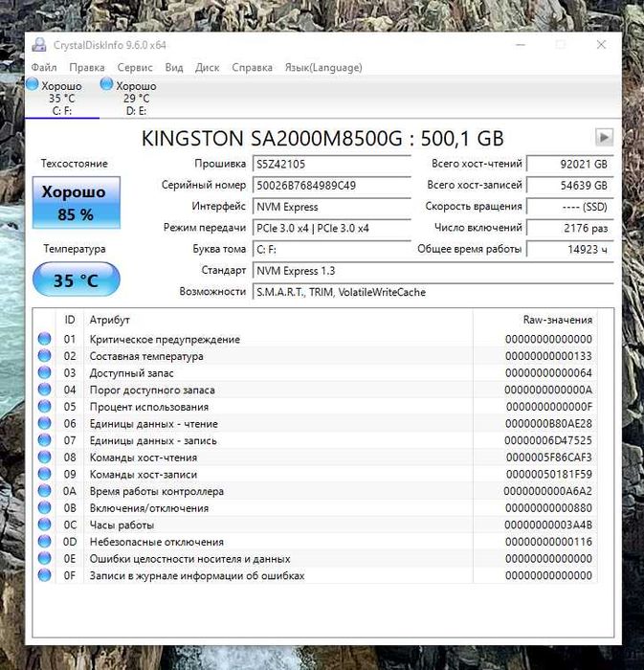This screenshot has width=644, height=670.
Task: Click raw value 000000000000F
Action: click(549, 407)
